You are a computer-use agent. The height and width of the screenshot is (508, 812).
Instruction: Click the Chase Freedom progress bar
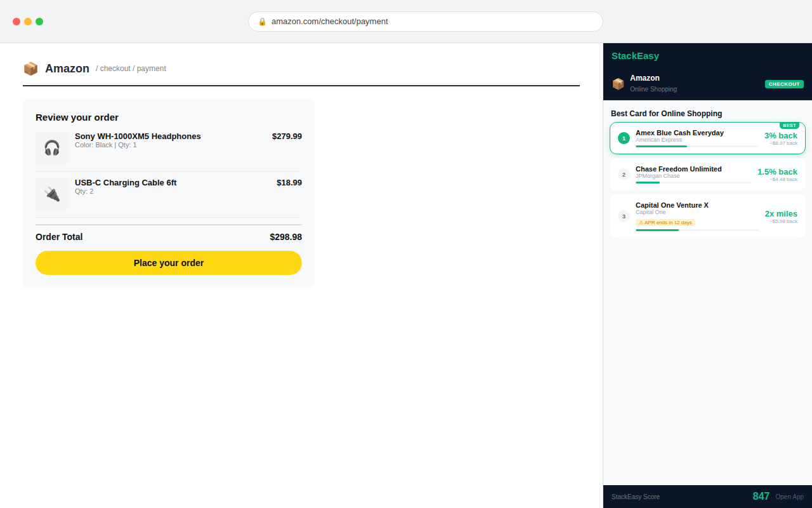[693, 183]
